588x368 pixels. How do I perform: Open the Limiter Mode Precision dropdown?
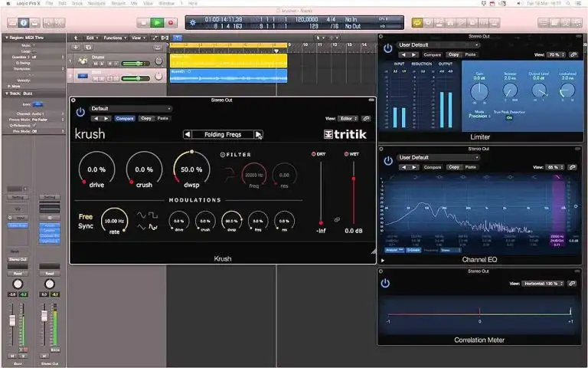[479, 117]
